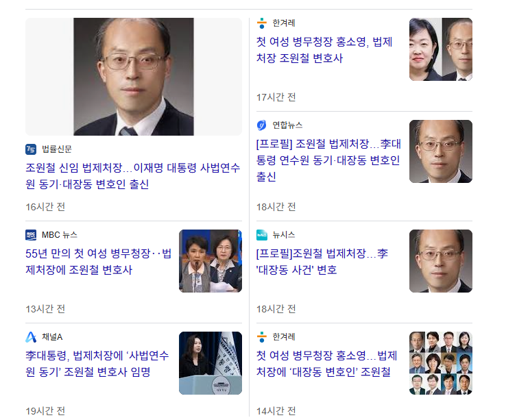Open the large portrait photo of 조원철
The width and height of the screenshot is (517, 420).
(134, 77)
